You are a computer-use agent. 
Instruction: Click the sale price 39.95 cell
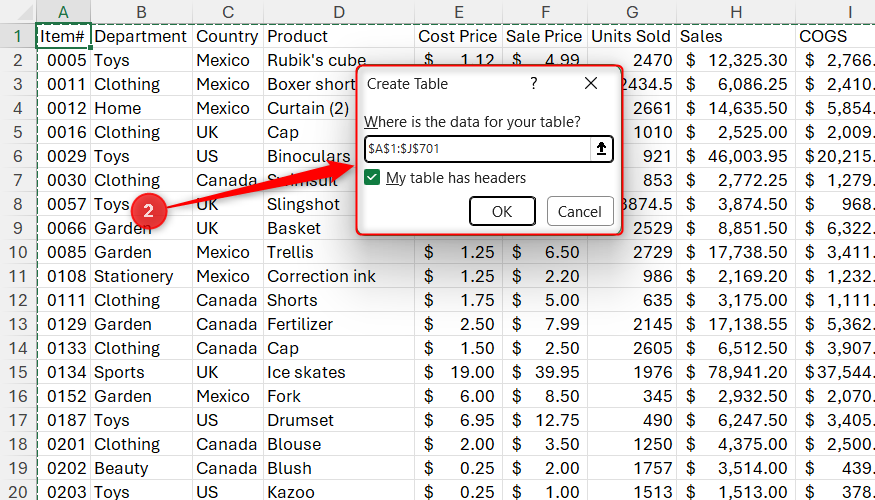(x=545, y=372)
